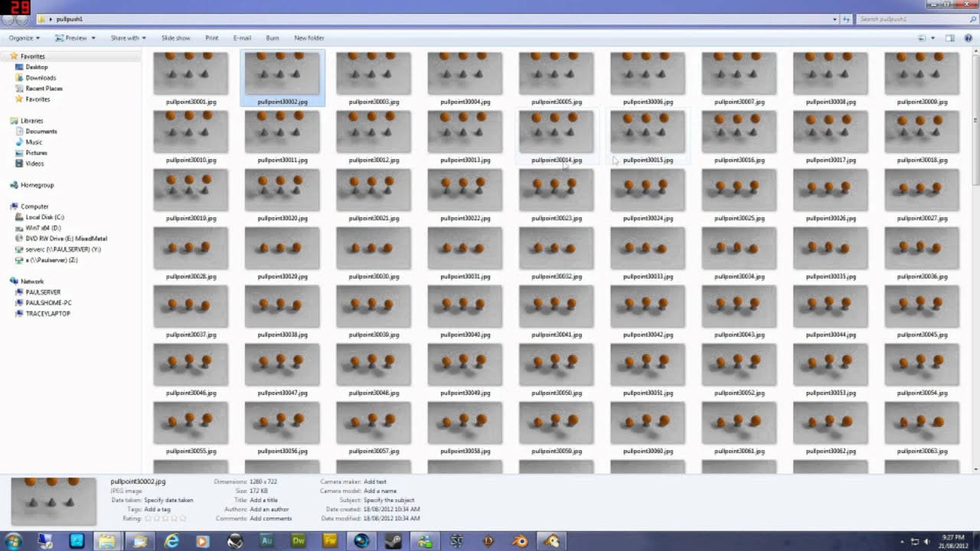Select Pictures under Libraries
The height and width of the screenshot is (551, 980).
[36, 153]
